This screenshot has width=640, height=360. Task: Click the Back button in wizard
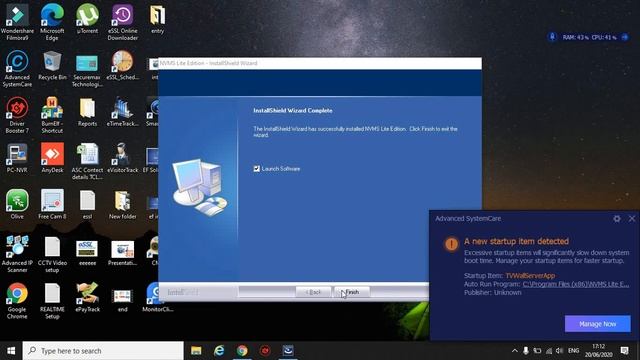click(313, 292)
